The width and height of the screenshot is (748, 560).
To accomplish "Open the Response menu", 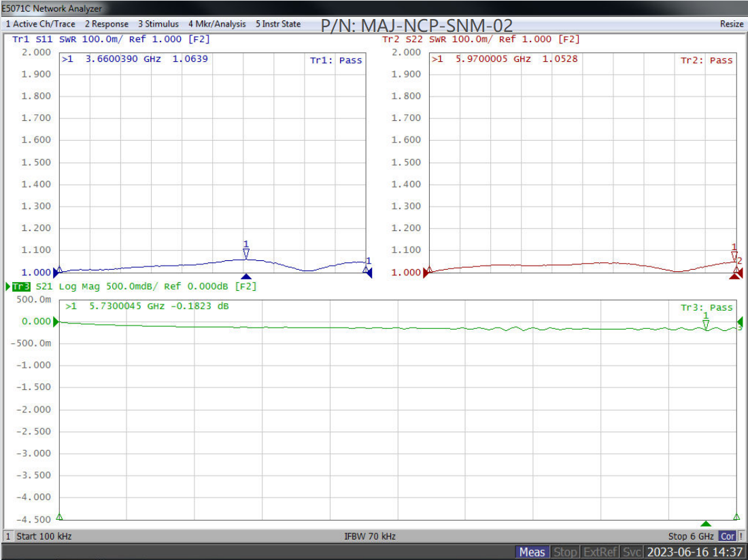I will pos(106,24).
